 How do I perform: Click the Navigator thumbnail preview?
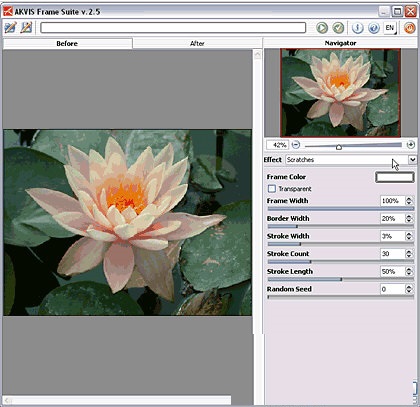click(x=340, y=93)
